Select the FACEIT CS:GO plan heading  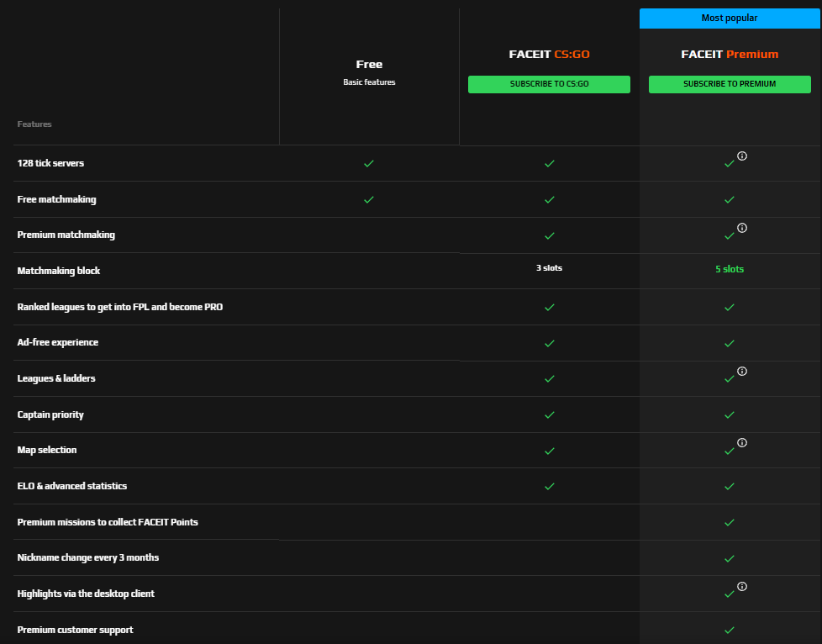tap(549, 55)
